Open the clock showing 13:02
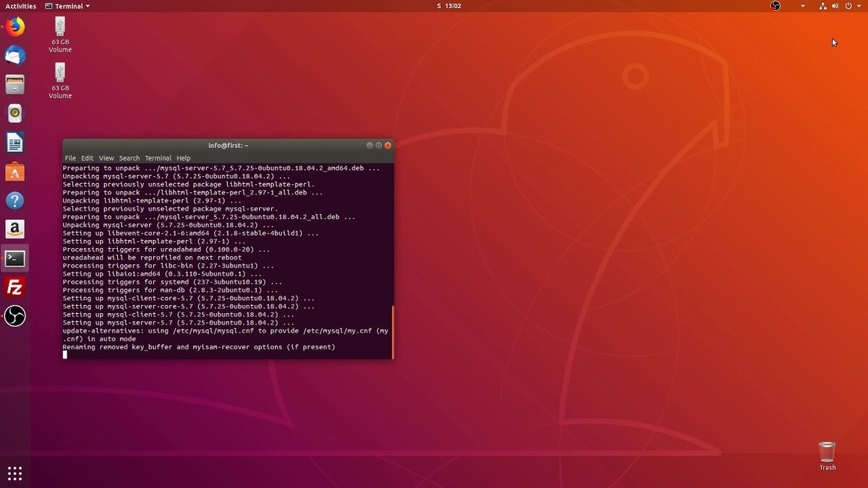 pyautogui.click(x=449, y=6)
